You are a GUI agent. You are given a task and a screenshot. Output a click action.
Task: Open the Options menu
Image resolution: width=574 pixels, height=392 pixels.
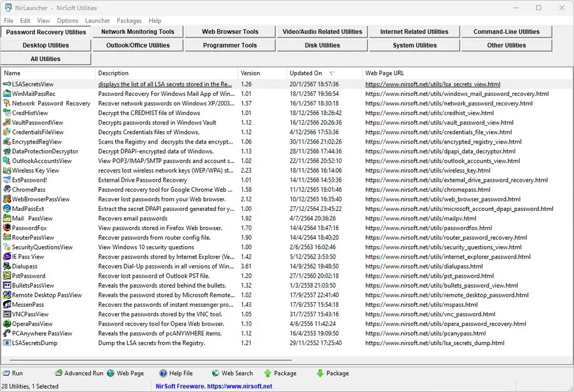tap(67, 21)
